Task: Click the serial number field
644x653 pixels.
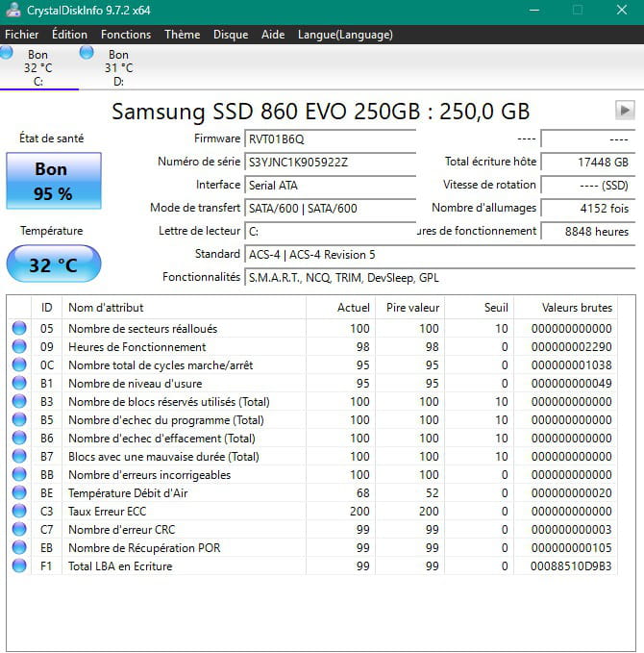Action: pos(330,162)
